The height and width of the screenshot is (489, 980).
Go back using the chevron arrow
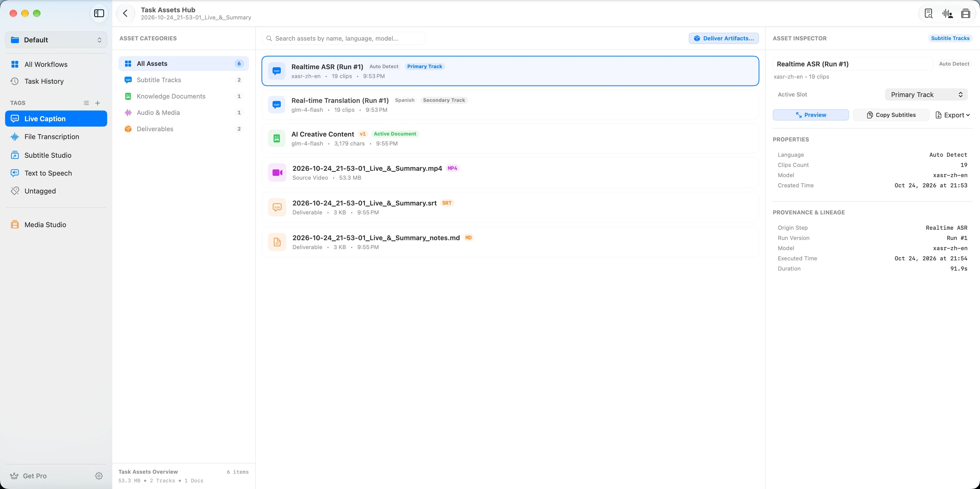125,13
